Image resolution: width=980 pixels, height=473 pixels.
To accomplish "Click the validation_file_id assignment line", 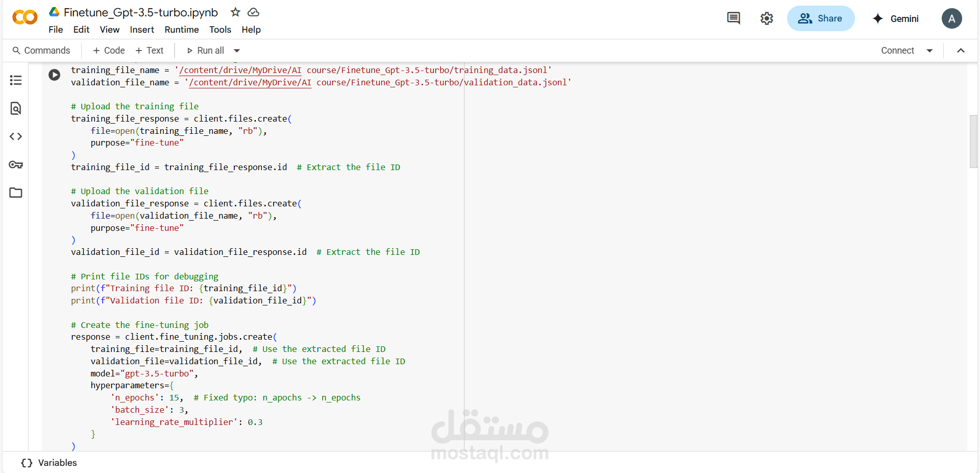I will [x=245, y=252].
